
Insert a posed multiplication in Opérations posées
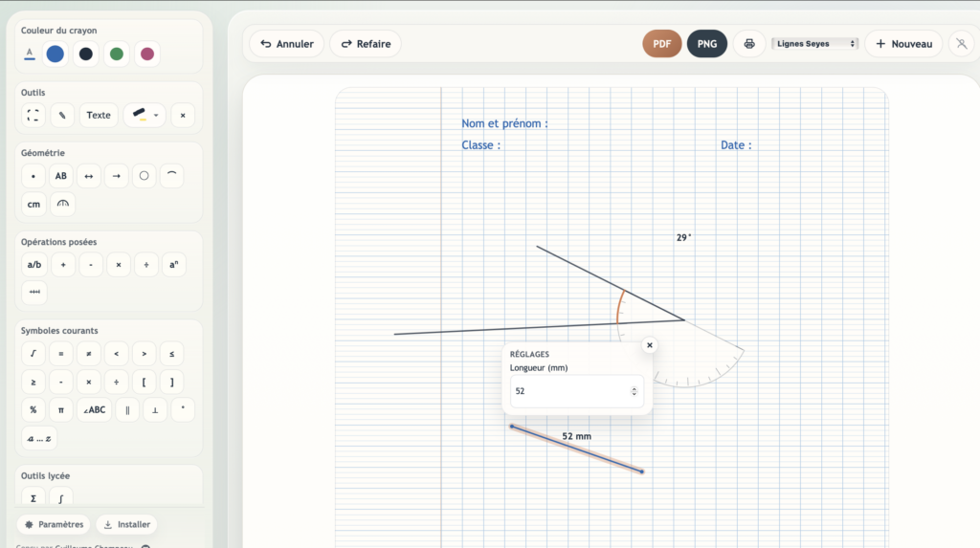118,265
